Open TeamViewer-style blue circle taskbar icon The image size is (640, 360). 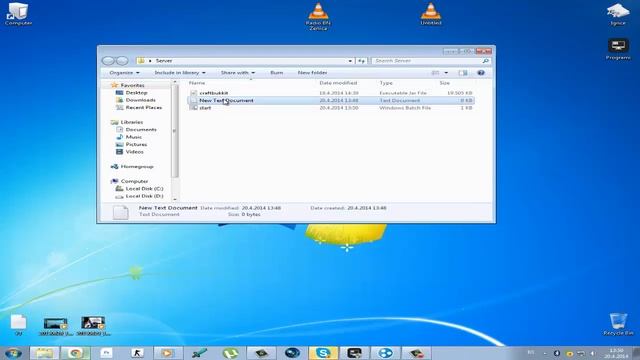(x=385, y=353)
